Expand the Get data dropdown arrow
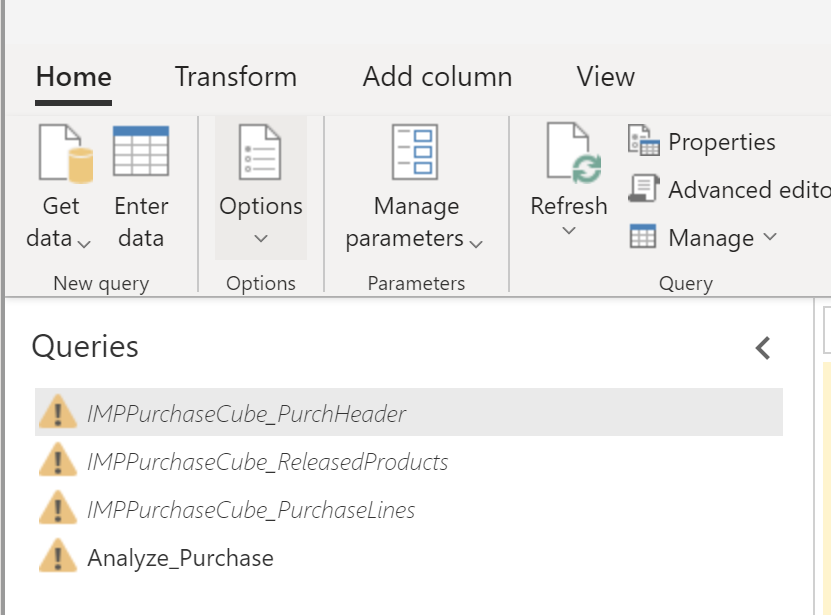The height and width of the screenshot is (615, 831). (x=82, y=243)
